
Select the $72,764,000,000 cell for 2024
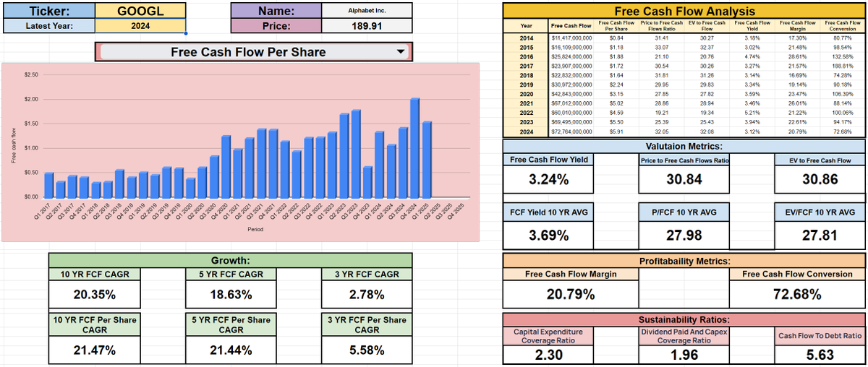572,131
